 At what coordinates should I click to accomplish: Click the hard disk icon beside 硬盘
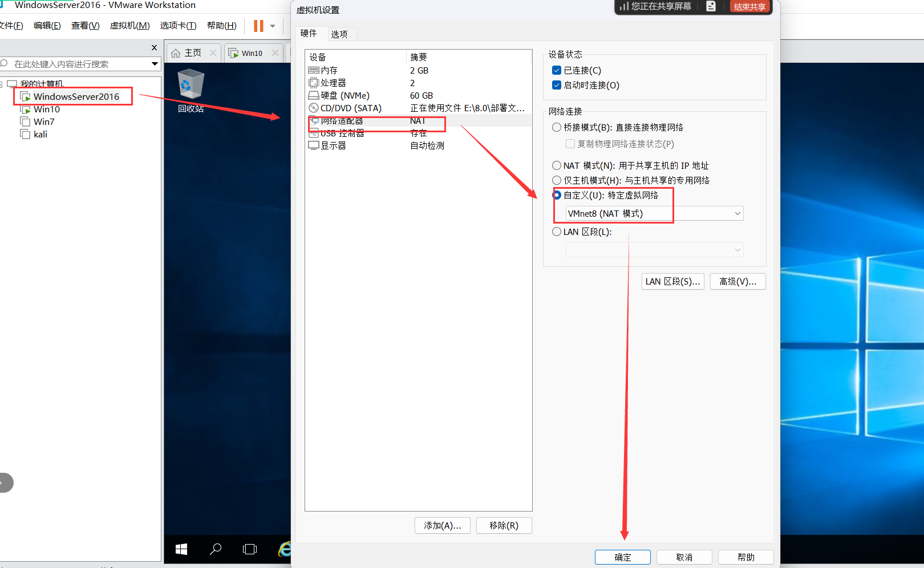(x=314, y=95)
